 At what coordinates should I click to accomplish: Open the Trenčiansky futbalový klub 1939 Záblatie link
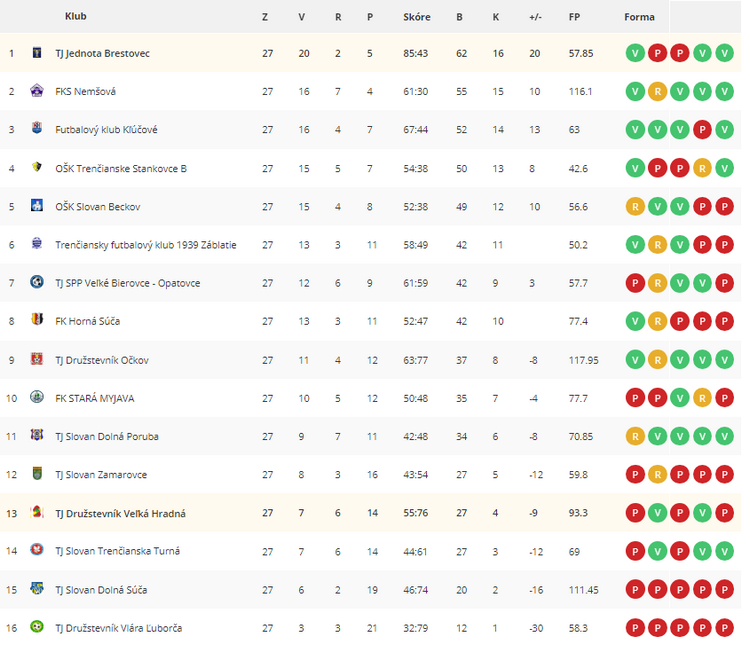(146, 245)
